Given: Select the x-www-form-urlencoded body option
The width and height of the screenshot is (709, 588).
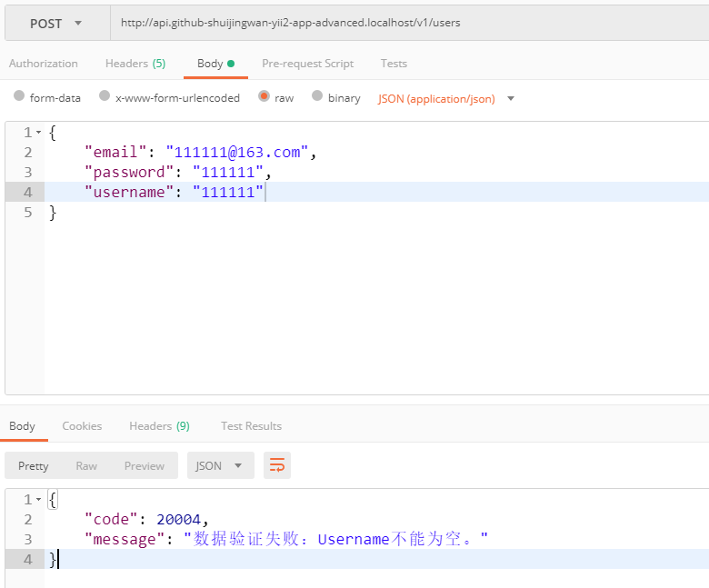Looking at the screenshot, I should 105,96.
